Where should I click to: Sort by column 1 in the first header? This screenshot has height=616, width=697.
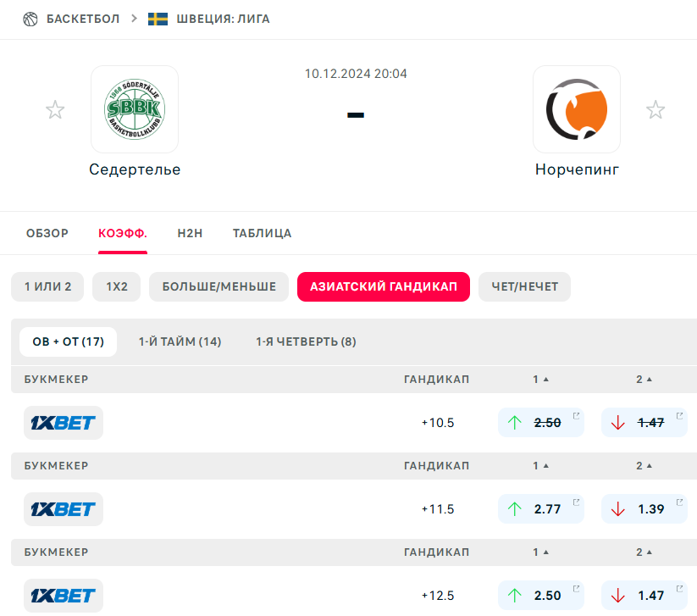click(540, 380)
